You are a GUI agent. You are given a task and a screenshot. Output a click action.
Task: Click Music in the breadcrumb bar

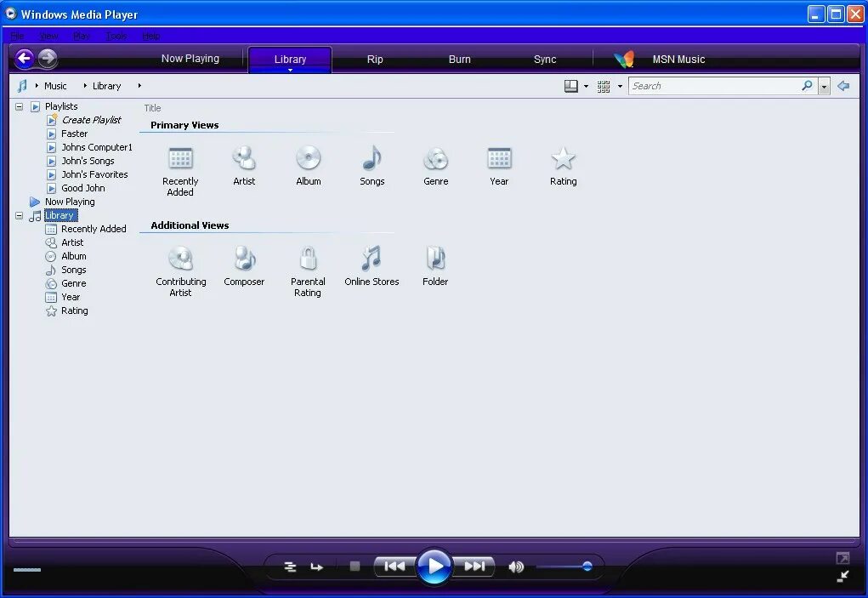click(x=55, y=86)
